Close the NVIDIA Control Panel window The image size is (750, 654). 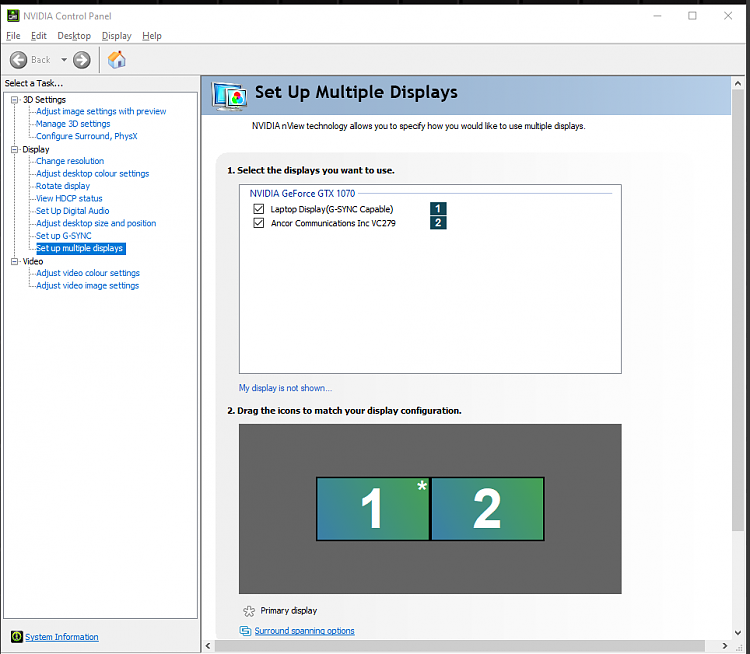pos(728,16)
